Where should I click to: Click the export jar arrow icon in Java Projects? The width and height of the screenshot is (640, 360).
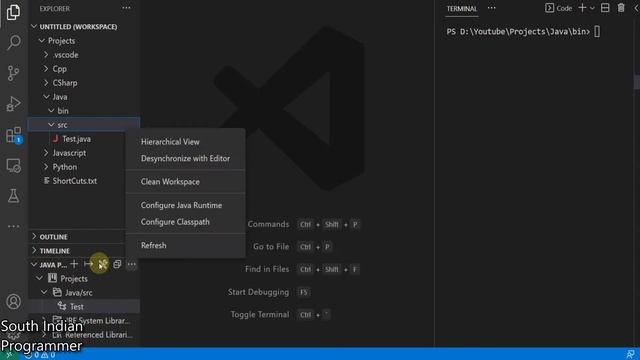(x=88, y=264)
